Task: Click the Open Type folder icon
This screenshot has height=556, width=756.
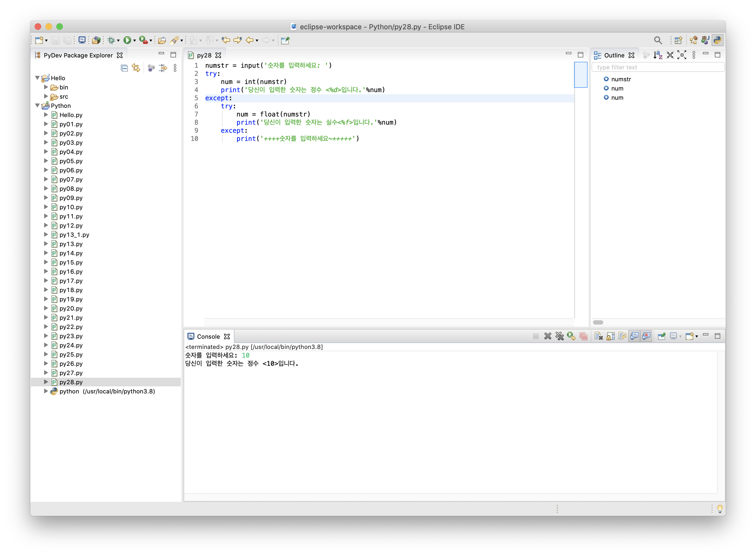Action: 162,40
